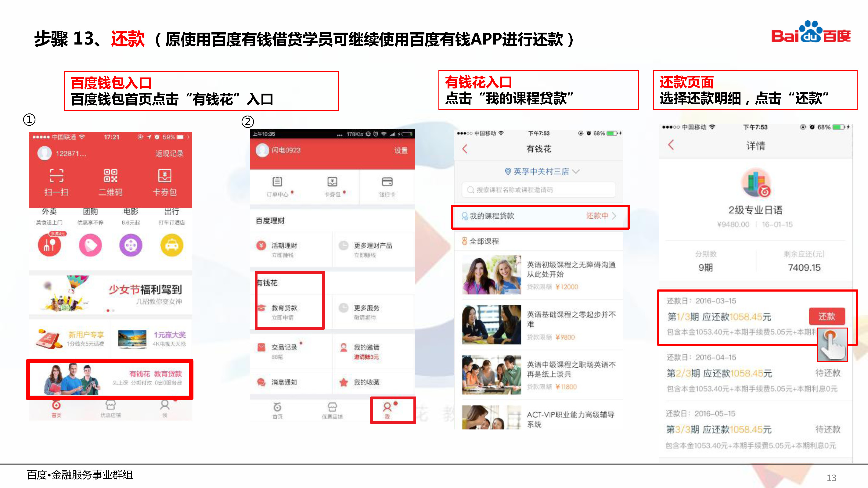Tap the 扫一扫 scan icon
Screen dimensions: 868x488
56,176
